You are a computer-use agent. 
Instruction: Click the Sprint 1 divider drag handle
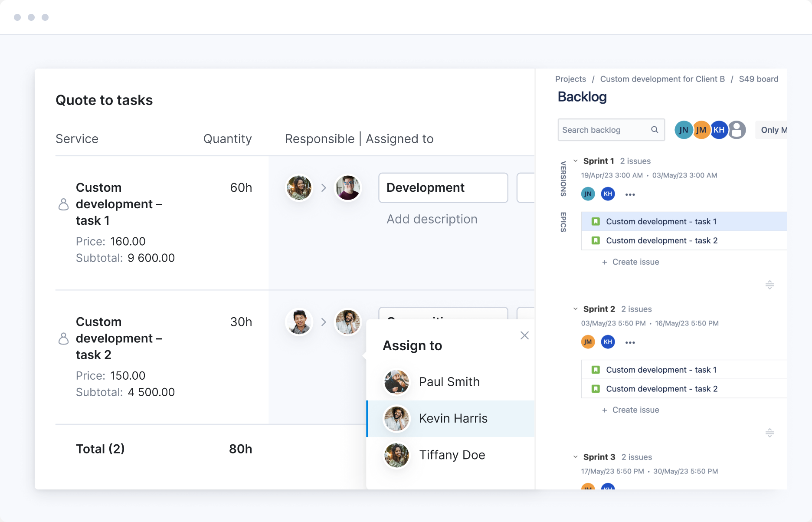[769, 285]
